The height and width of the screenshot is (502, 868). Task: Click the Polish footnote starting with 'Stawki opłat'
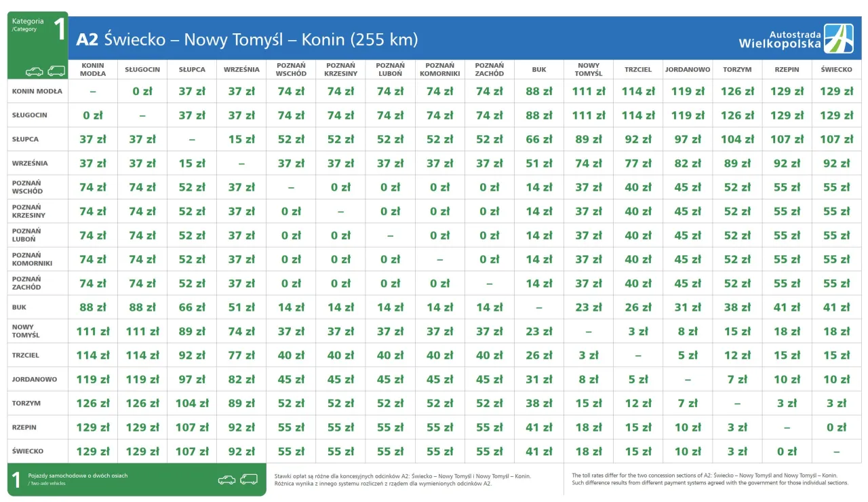pyautogui.click(x=403, y=480)
